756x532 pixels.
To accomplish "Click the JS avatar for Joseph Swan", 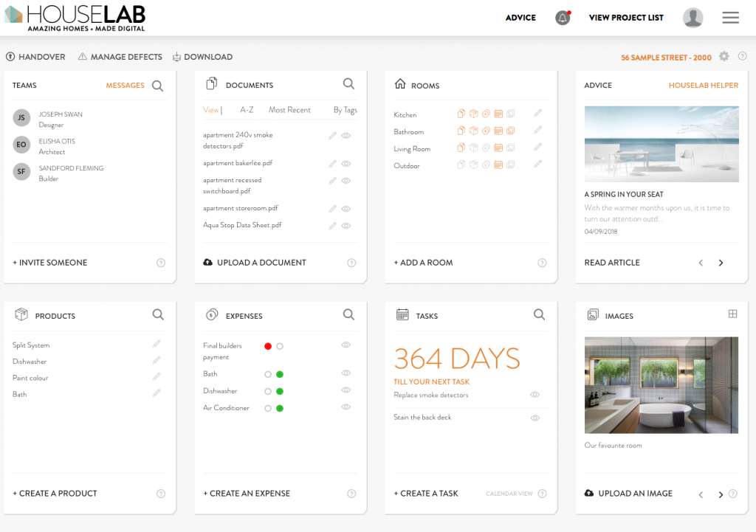I will click(21, 117).
